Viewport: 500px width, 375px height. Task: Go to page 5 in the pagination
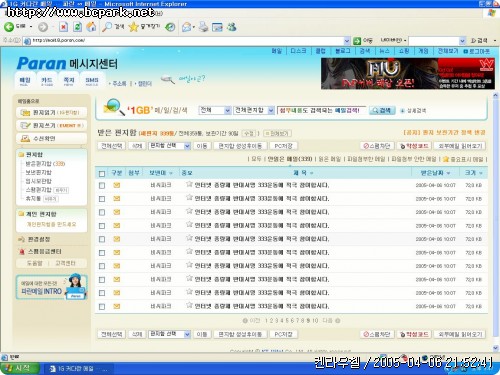point(287,321)
